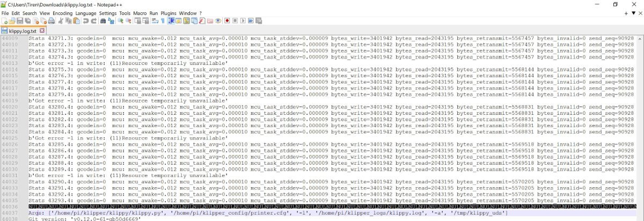Click the Copy toolbar icon
The image size is (644, 221).
[68, 21]
